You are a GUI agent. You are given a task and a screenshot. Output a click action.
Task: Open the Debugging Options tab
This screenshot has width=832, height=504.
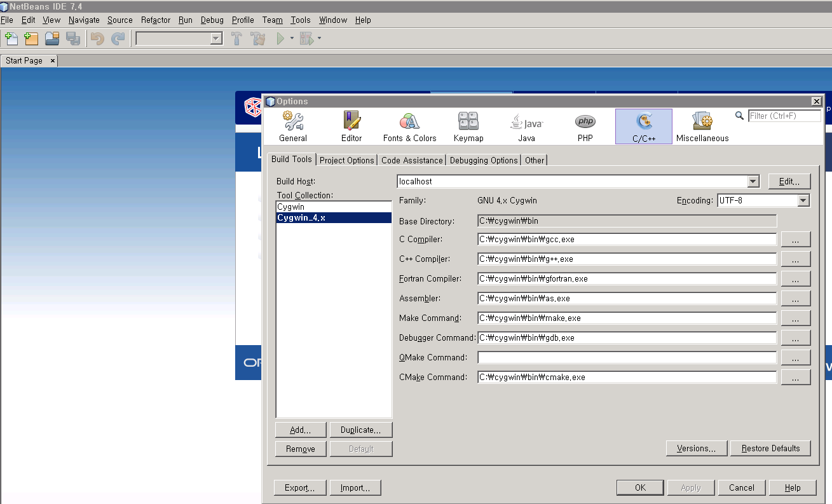483,160
